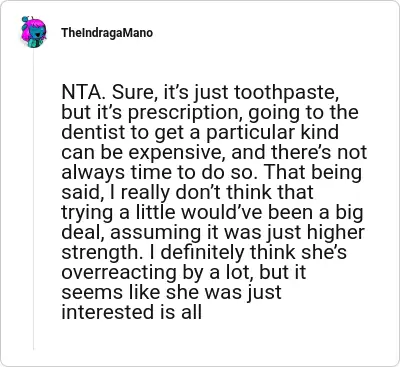Open TheIndragaMano's avatar image

(x=34, y=32)
